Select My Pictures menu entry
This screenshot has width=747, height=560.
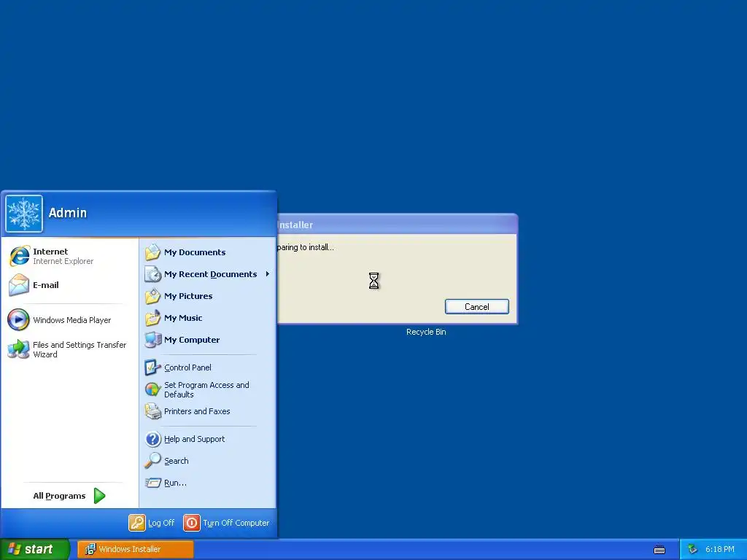(x=207, y=296)
